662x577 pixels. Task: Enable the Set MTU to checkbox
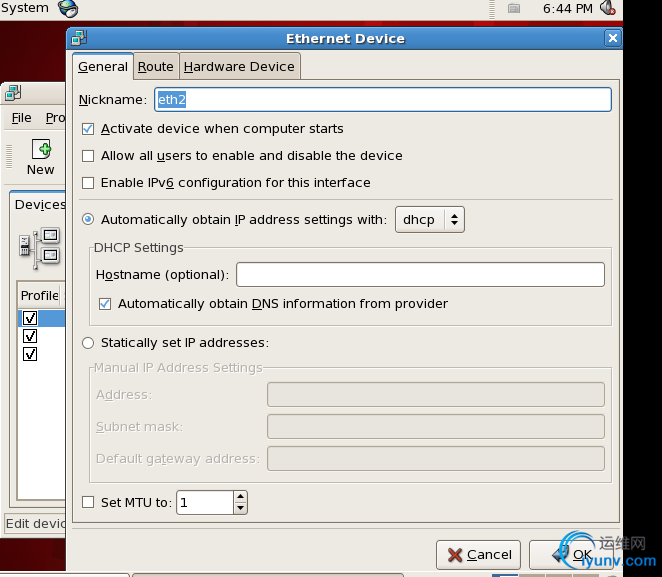88,502
